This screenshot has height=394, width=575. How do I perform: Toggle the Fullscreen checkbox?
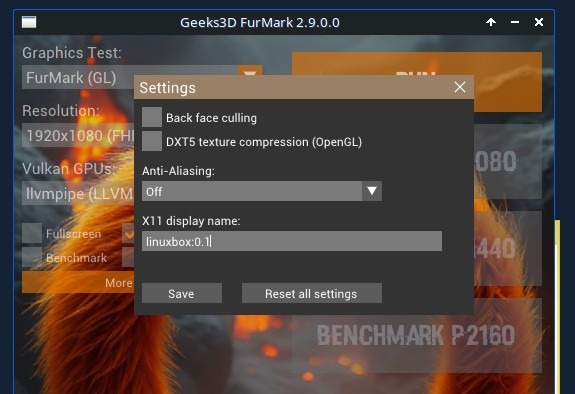32,233
